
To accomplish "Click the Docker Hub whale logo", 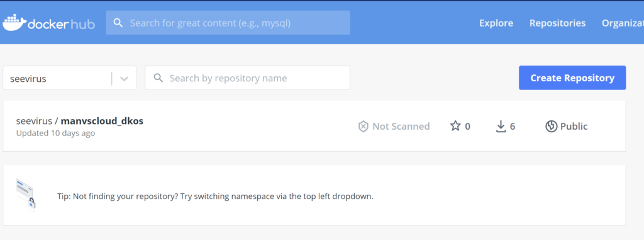I will pos(14,23).
